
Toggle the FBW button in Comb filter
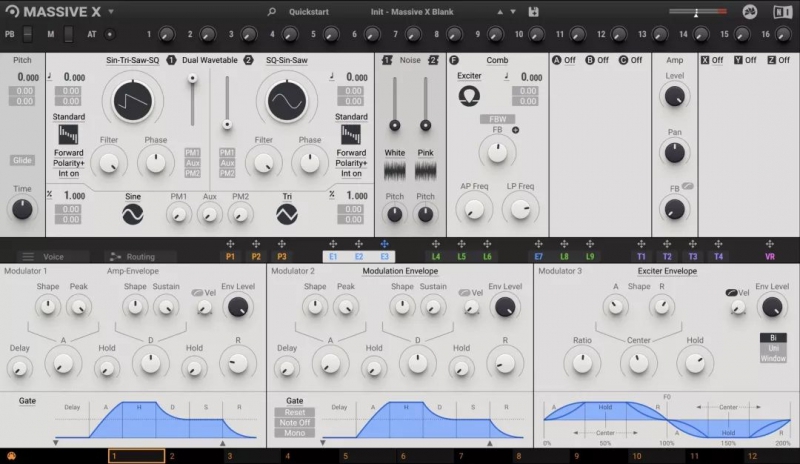497,119
